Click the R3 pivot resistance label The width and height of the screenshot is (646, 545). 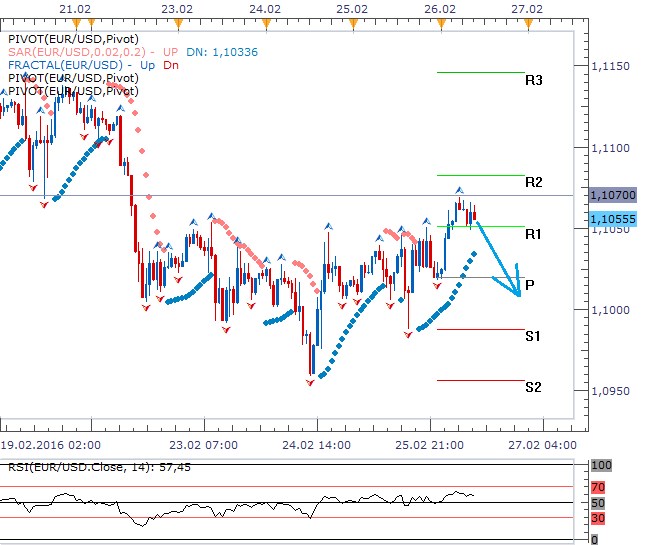pos(533,79)
